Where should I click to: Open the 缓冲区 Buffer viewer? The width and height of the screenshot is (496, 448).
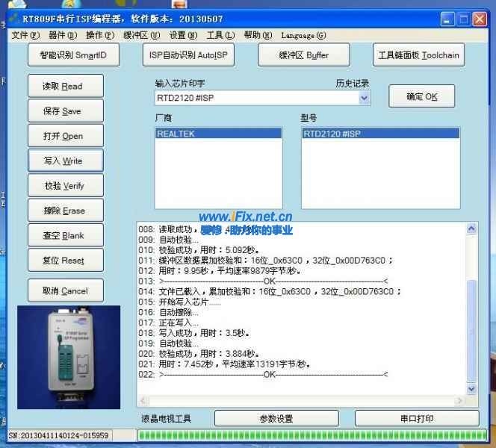tap(303, 55)
